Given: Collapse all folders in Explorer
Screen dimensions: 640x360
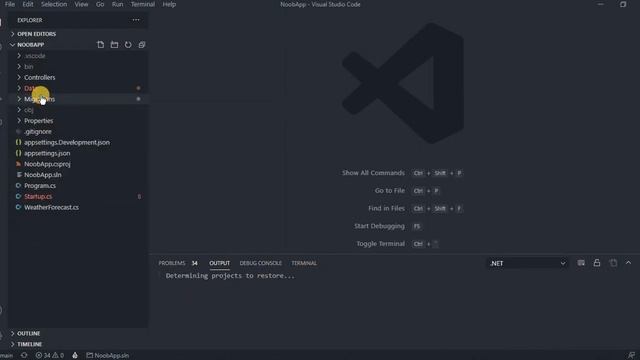Looking at the screenshot, I should pos(142,44).
